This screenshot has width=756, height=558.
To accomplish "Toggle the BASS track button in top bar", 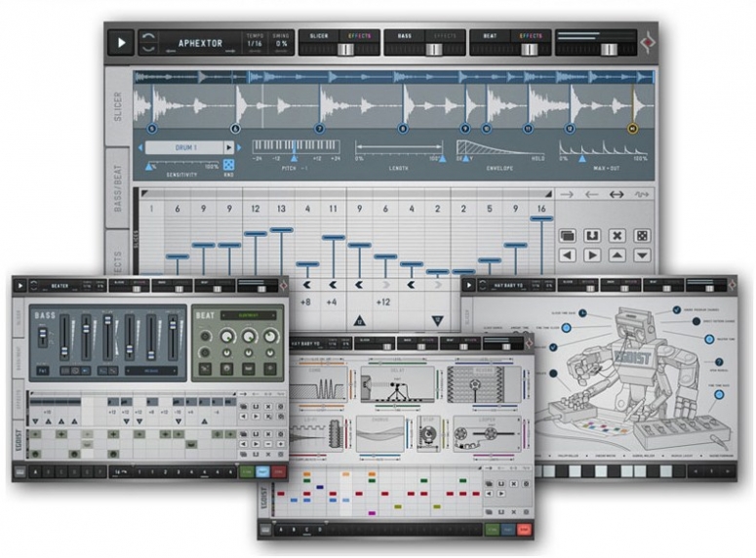I will pos(404,36).
